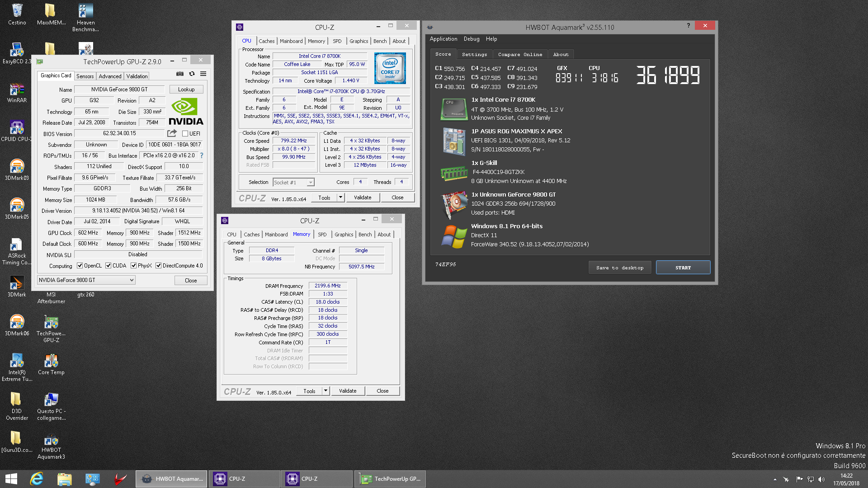Toggle the OpenCL checkbox
This screenshot has height=488, width=868.
click(80, 266)
